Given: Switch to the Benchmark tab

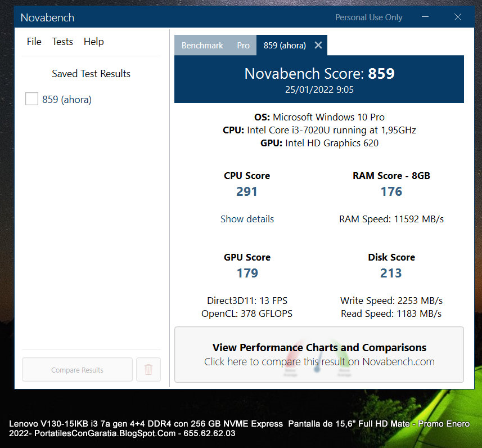Looking at the screenshot, I should point(202,45).
